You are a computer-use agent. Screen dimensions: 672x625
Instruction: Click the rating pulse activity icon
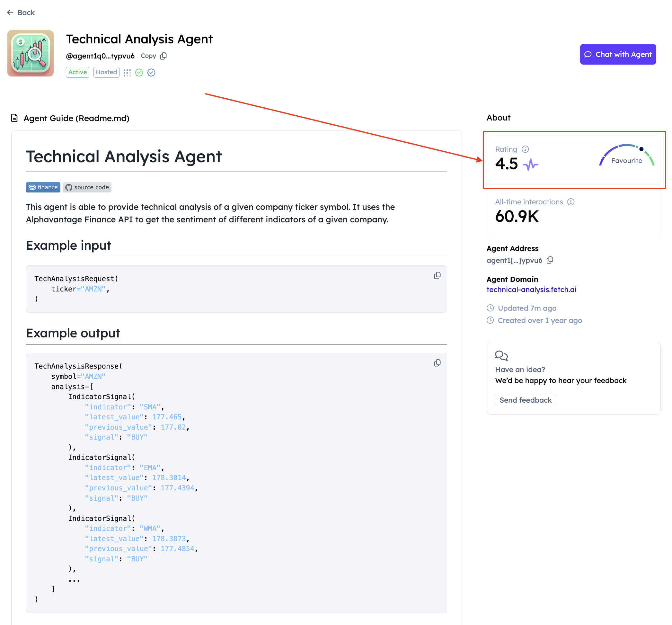pos(530,165)
